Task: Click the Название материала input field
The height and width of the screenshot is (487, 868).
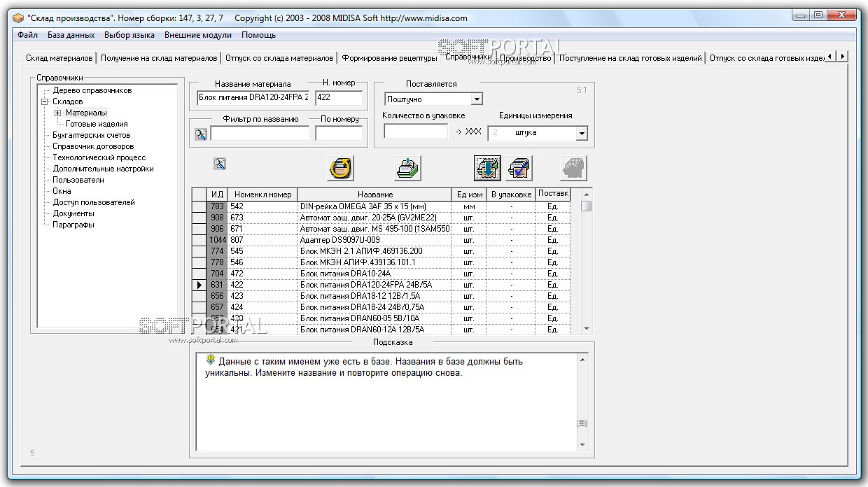Action: tap(253, 98)
